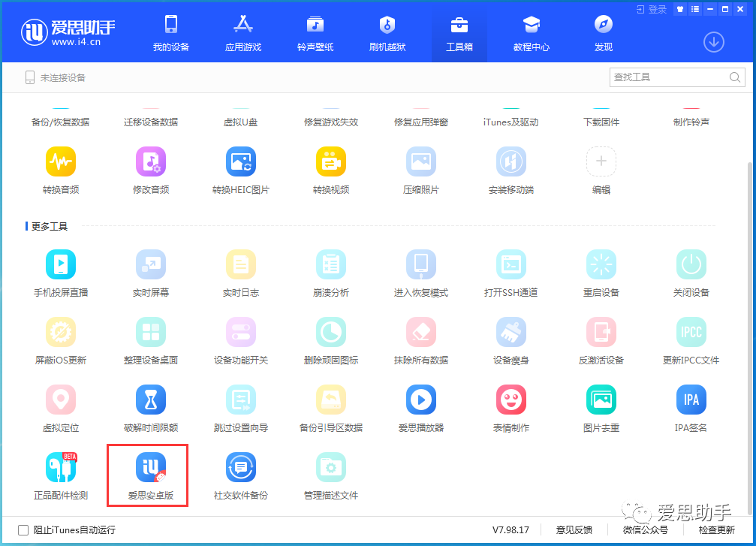This screenshot has height=546, width=756.
Task: Click 意见反馈 feedback link
Action: coord(574,530)
